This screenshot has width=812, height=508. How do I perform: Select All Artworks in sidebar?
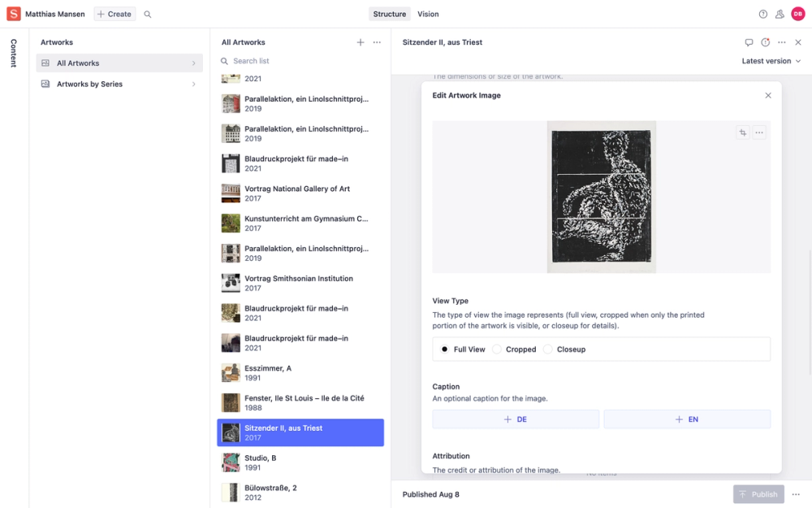point(119,63)
